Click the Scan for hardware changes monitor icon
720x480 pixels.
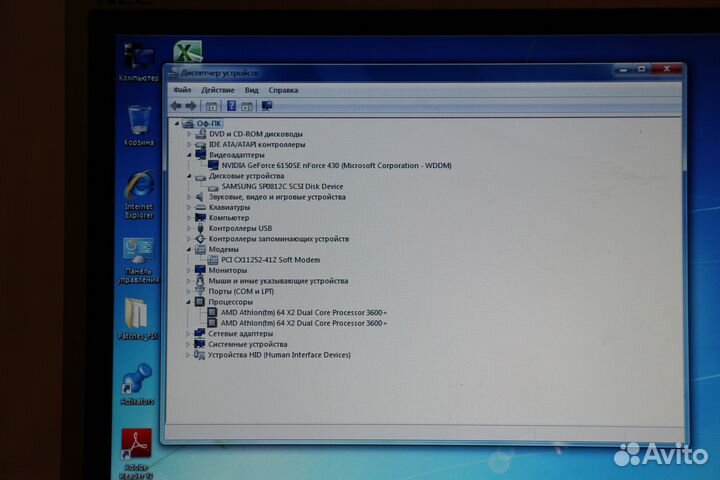click(267, 106)
